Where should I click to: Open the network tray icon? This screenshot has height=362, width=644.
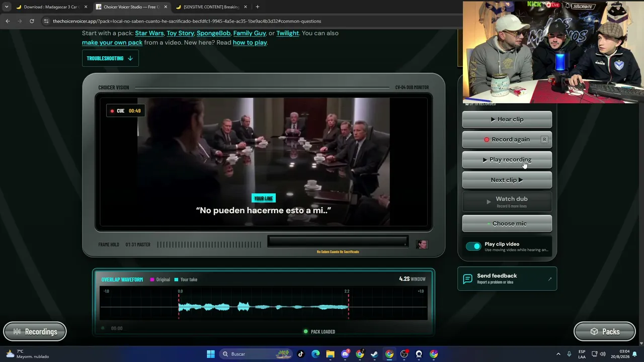click(594, 354)
